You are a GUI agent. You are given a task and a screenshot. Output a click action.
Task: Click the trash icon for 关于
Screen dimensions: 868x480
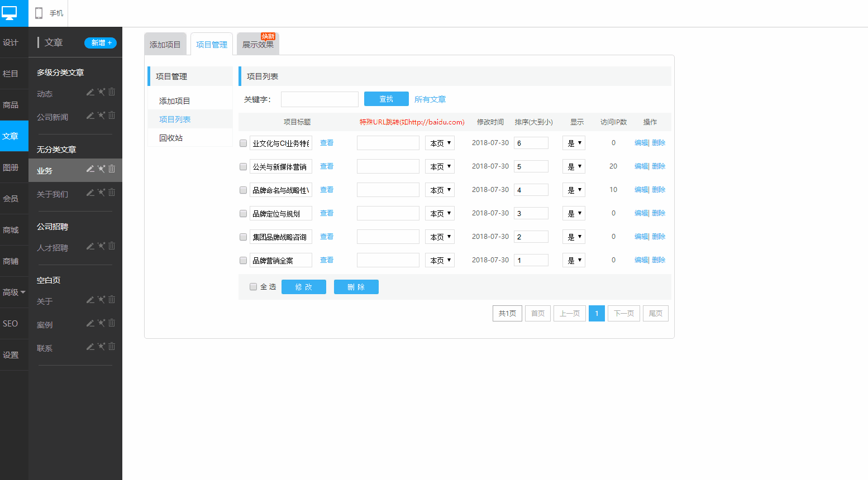point(112,300)
